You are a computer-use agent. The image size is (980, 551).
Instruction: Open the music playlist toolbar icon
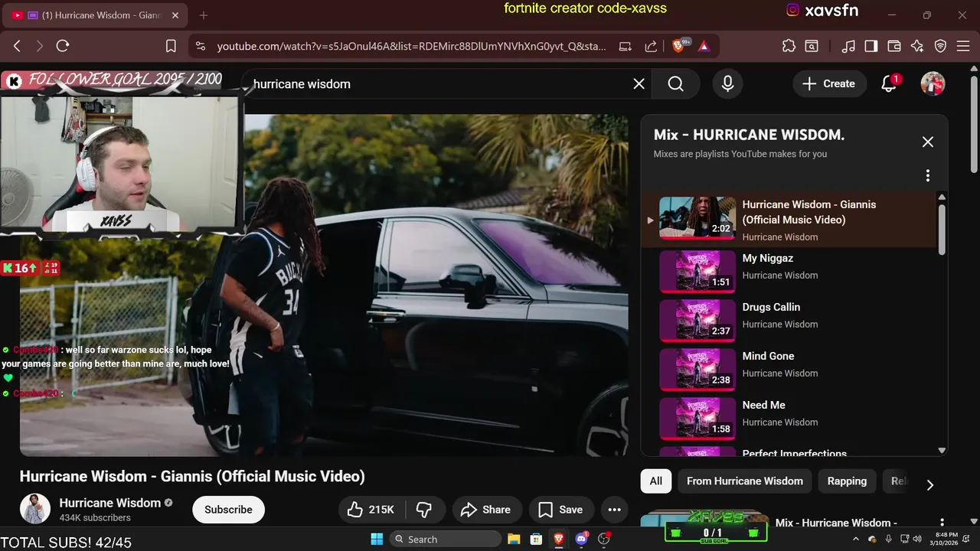pos(848,46)
